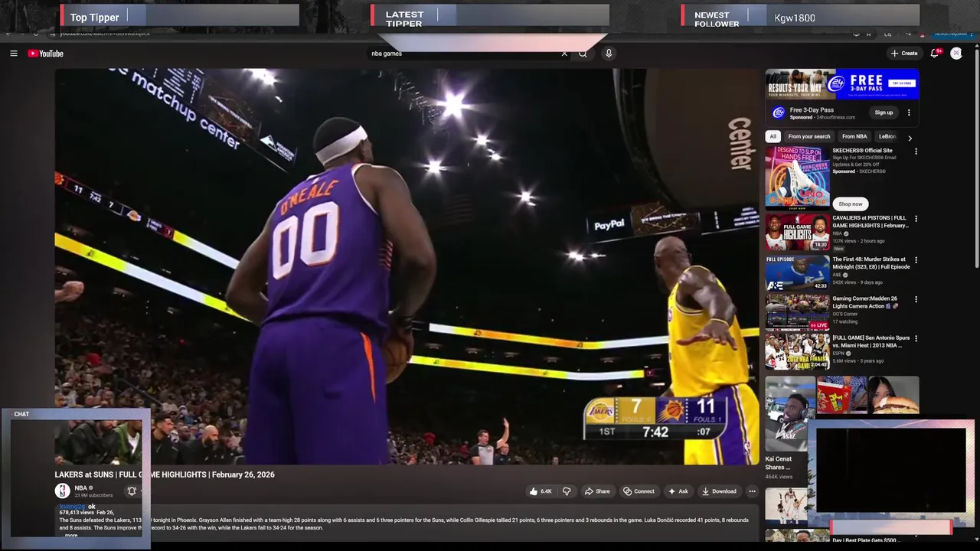Click the Lakers at Suns video player
The width and height of the screenshot is (980, 551).
pyautogui.click(x=407, y=266)
